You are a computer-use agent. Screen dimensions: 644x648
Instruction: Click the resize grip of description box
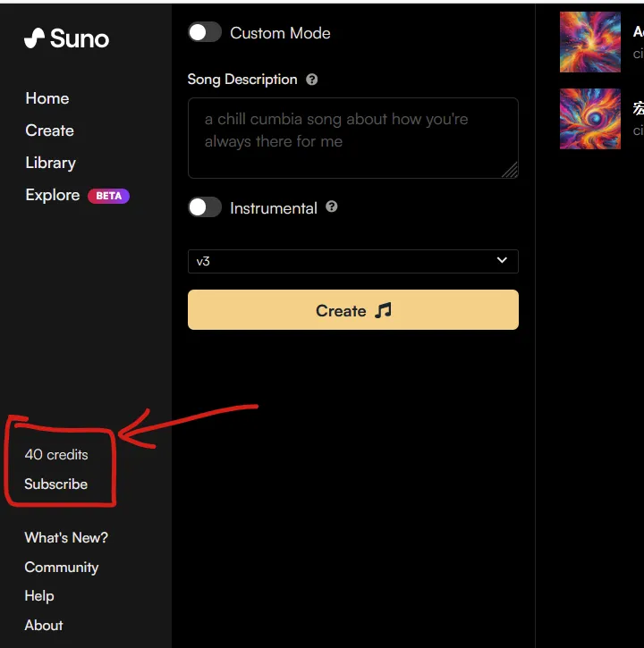(511, 170)
